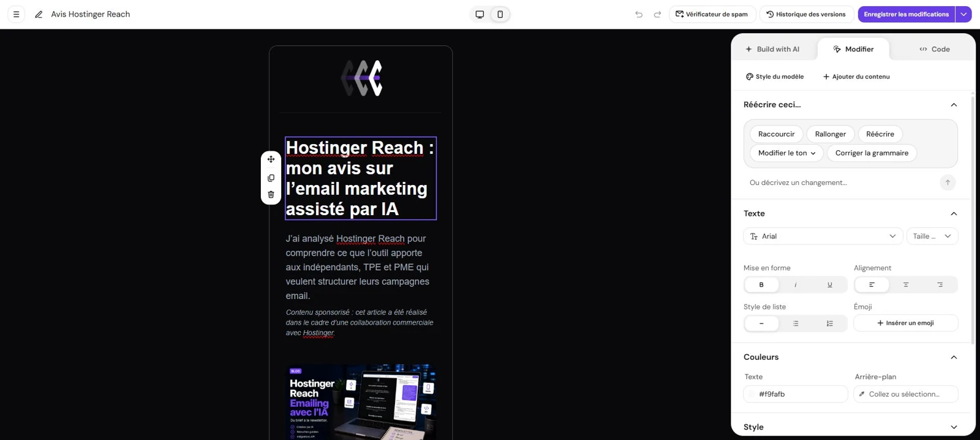Image resolution: width=980 pixels, height=440 pixels.
Task: Toggle bold formatting
Action: (x=761, y=284)
